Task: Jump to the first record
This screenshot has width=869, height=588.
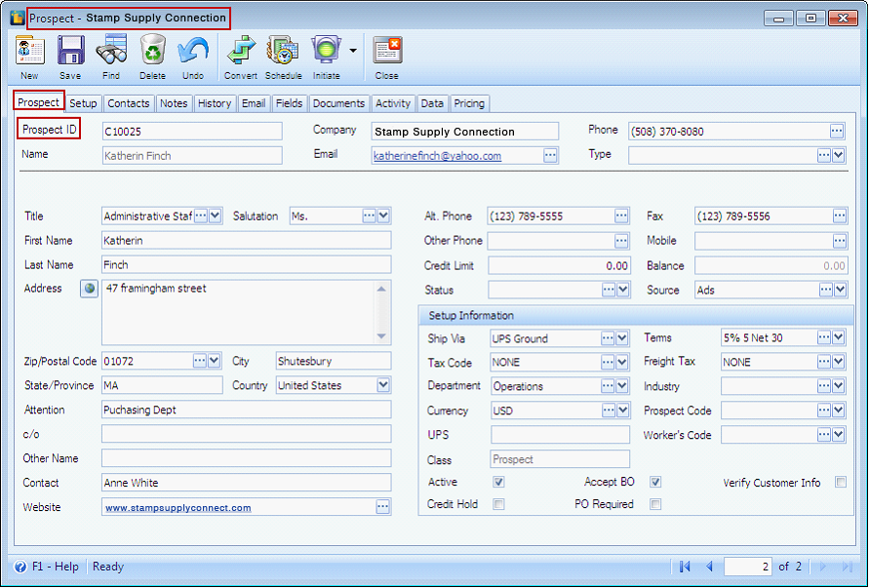Action: point(685,567)
